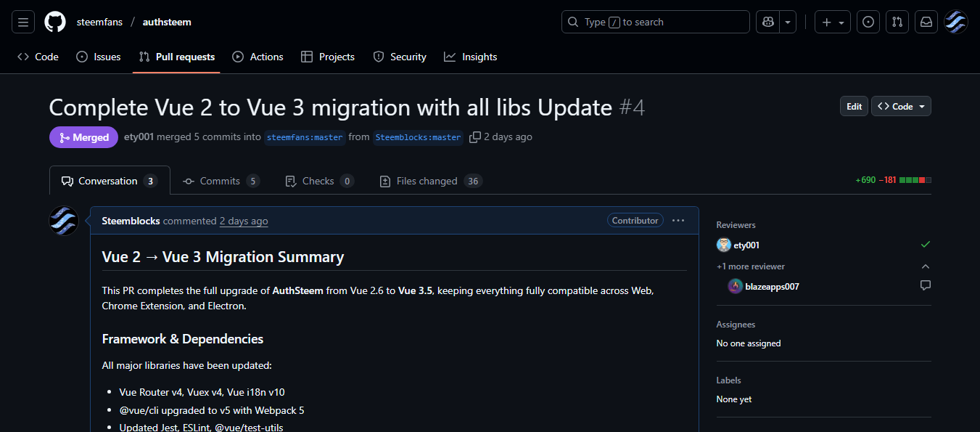Open the notifications inbox icon
The height and width of the screenshot is (432, 980).
tap(926, 22)
